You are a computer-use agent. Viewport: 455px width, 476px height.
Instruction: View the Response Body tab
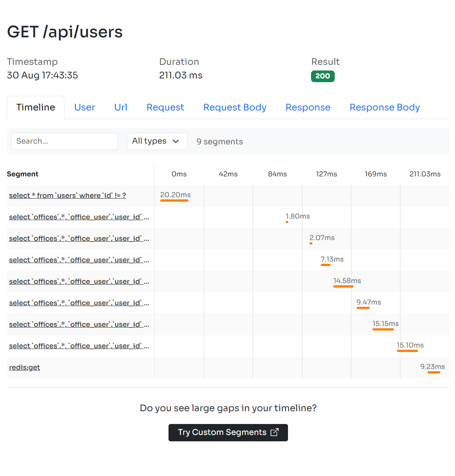click(x=385, y=107)
